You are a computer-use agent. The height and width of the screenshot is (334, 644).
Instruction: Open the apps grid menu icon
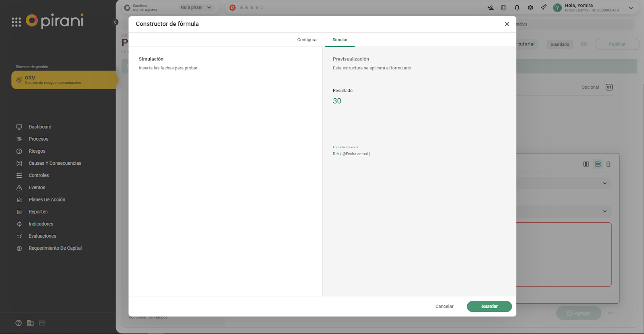point(16,22)
